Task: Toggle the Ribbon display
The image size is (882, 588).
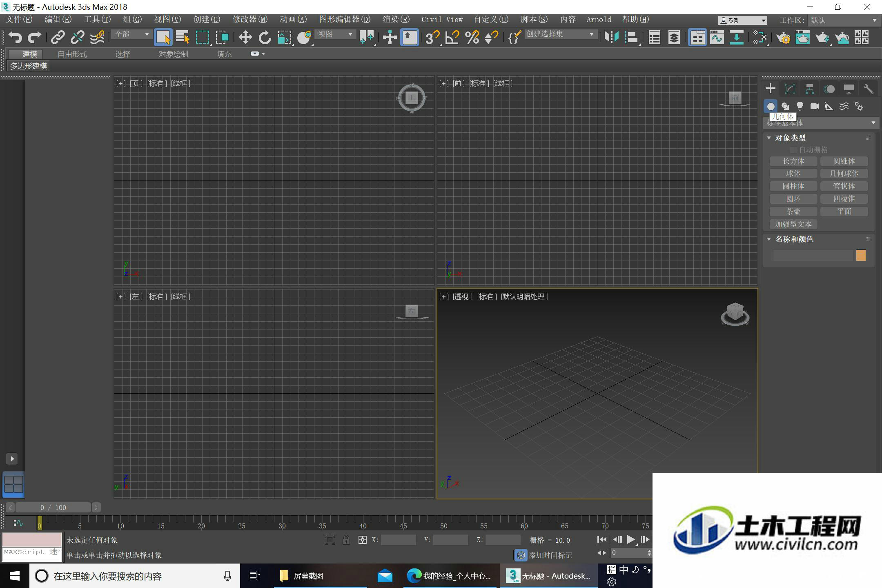Action: click(x=697, y=38)
